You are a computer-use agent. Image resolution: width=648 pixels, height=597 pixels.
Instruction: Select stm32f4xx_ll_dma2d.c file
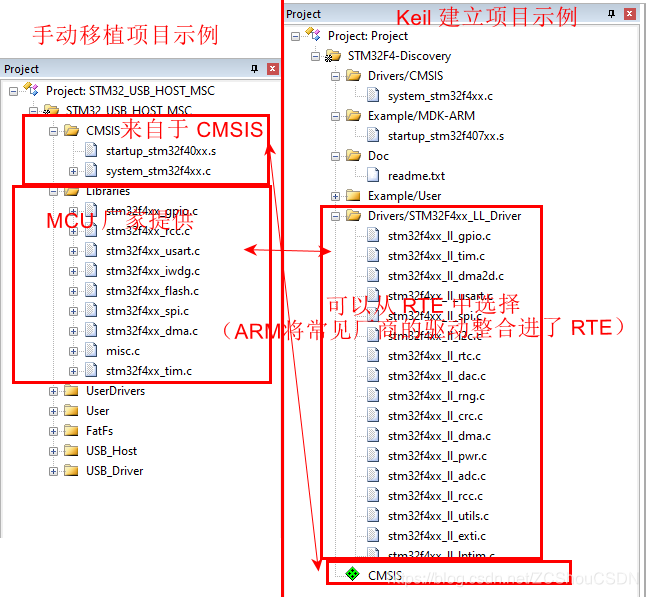click(446, 276)
